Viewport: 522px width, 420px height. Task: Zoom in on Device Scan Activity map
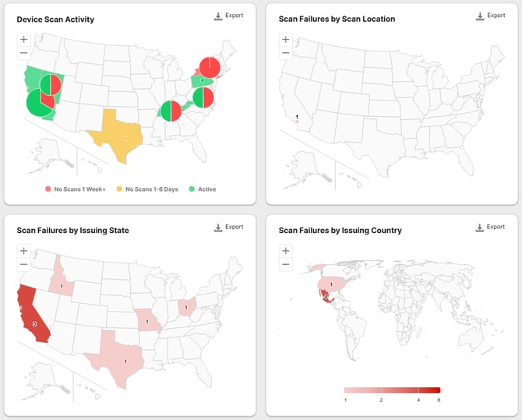(23, 39)
